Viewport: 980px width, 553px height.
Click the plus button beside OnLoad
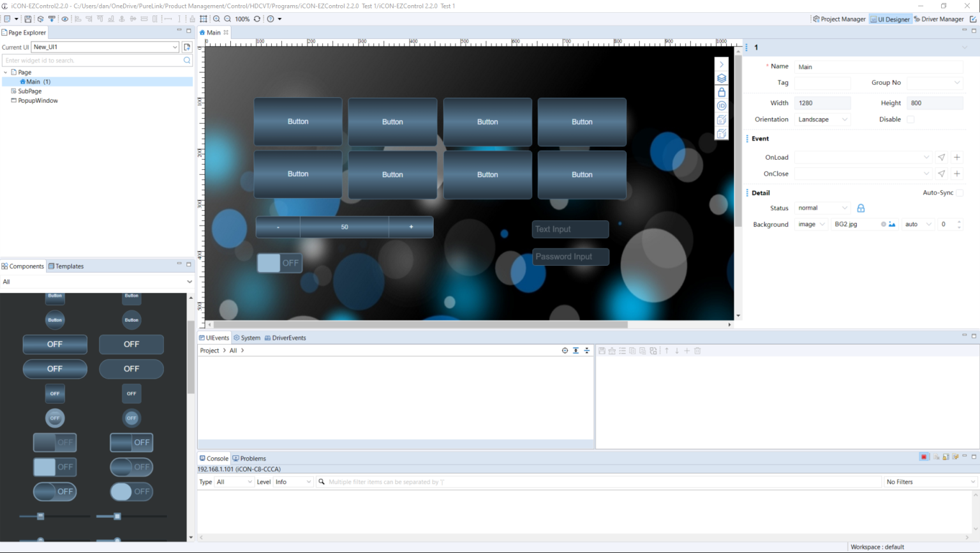[957, 157]
